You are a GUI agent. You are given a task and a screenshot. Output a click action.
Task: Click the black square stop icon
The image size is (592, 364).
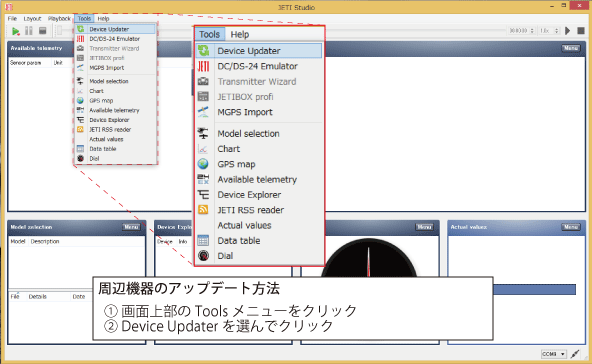[x=581, y=31]
